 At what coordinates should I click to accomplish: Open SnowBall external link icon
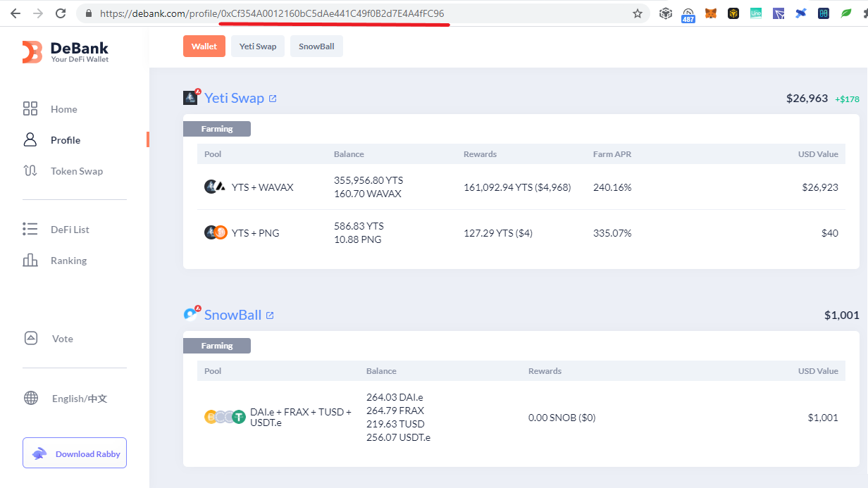[x=270, y=315]
